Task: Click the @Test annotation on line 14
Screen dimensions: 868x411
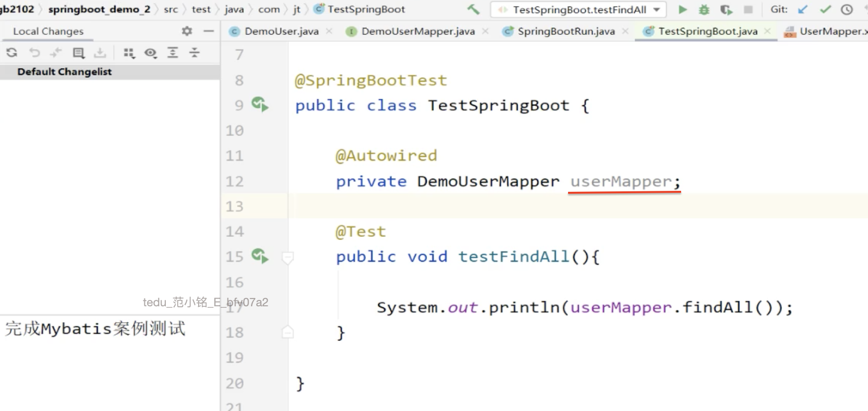Action: pos(361,231)
